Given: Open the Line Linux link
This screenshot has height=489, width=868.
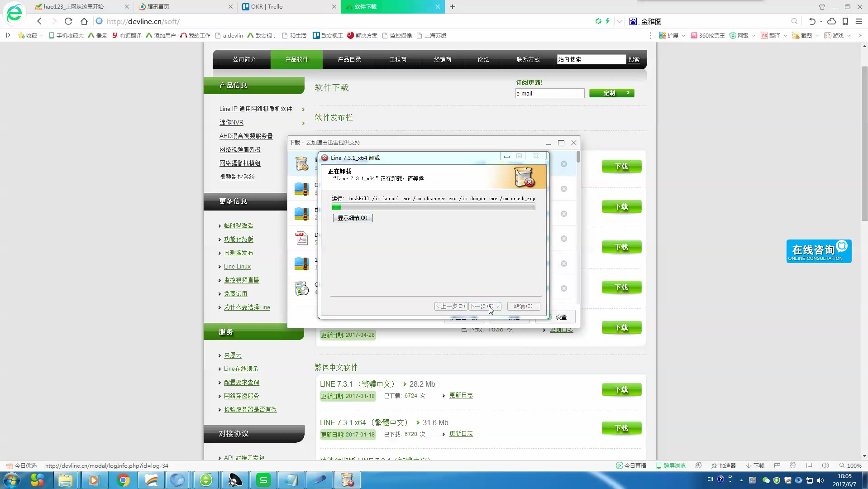Looking at the screenshot, I should click(x=237, y=266).
